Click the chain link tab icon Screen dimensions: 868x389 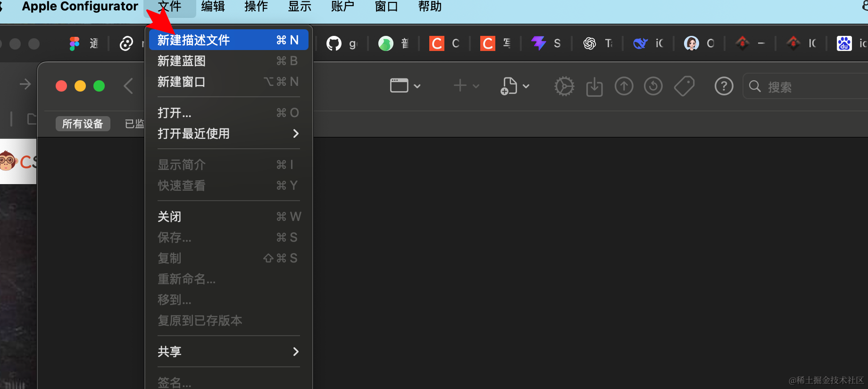126,44
